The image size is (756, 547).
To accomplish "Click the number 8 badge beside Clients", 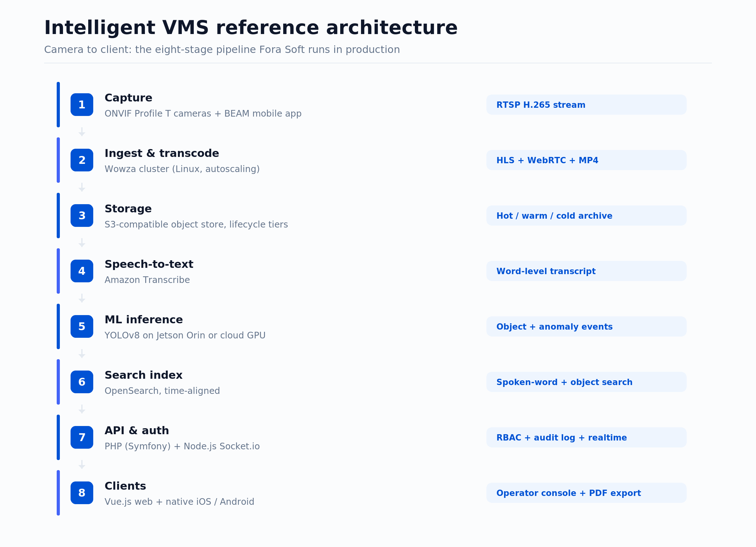I will point(82,493).
